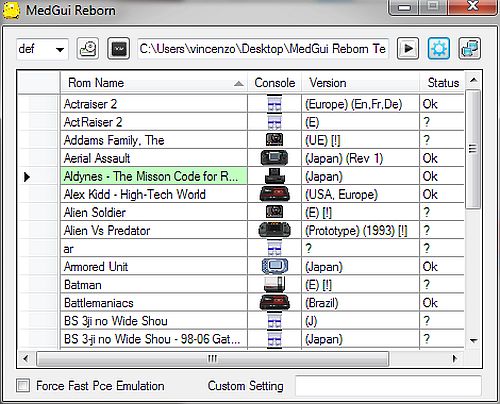Click PC Engine icon in Aldynes row
This screenshot has width=500, height=404.
point(274,176)
